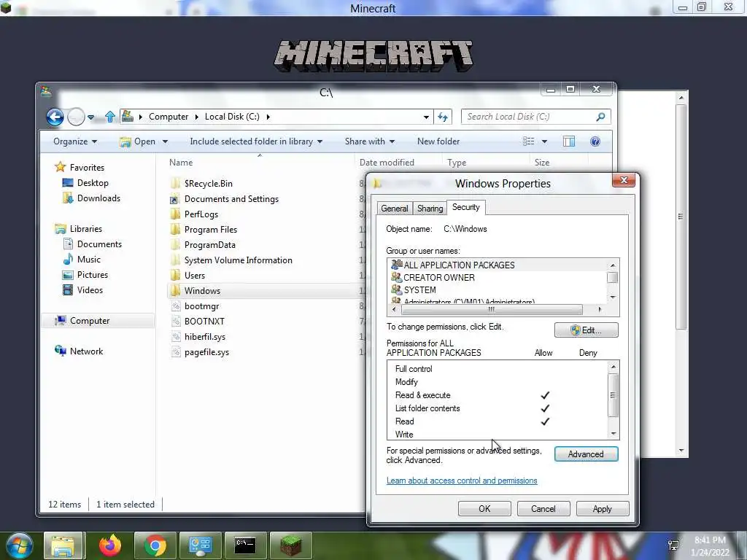The width and height of the screenshot is (747, 560).
Task: Click Apply in Windows Properties
Action: (603, 508)
